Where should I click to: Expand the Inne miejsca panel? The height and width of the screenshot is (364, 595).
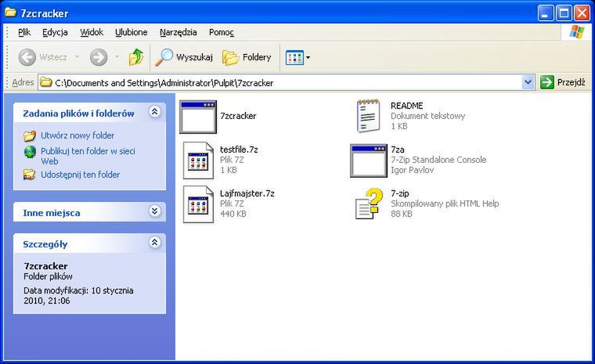[x=155, y=211]
